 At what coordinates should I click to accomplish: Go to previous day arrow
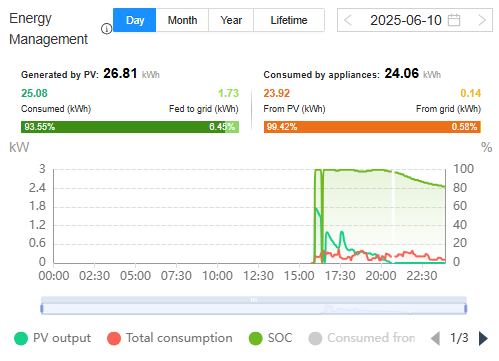click(x=348, y=20)
